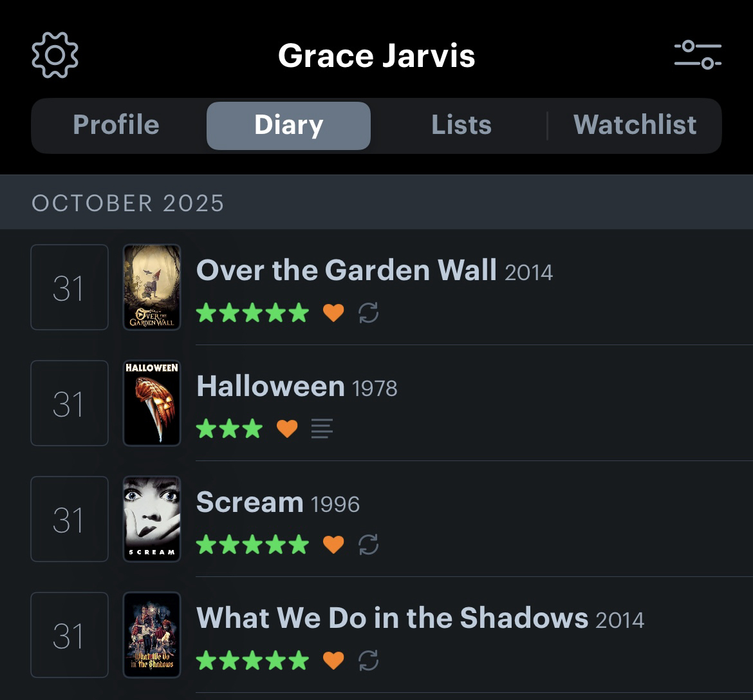Tap the orange heart on Scream
This screenshot has width=753, height=700.
333,545
